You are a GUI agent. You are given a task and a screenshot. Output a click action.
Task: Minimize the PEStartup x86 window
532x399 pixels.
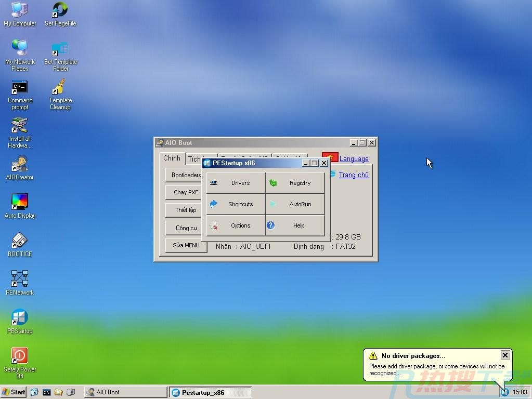click(x=306, y=163)
